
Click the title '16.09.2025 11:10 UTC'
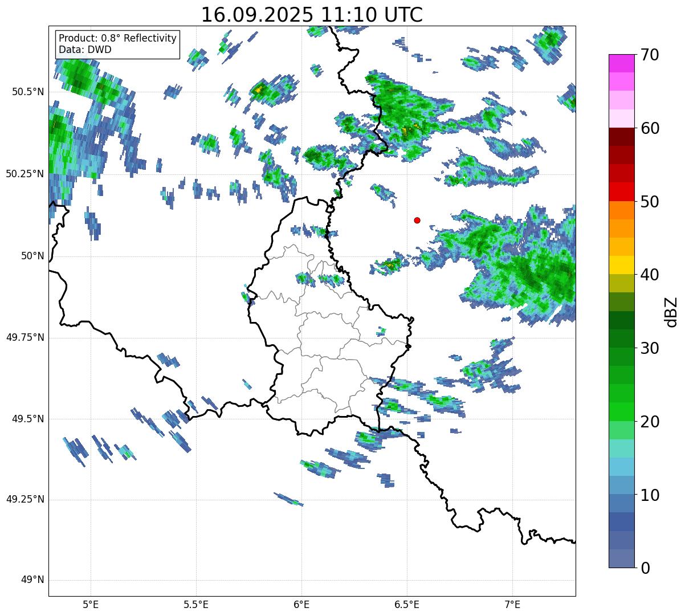(312, 14)
